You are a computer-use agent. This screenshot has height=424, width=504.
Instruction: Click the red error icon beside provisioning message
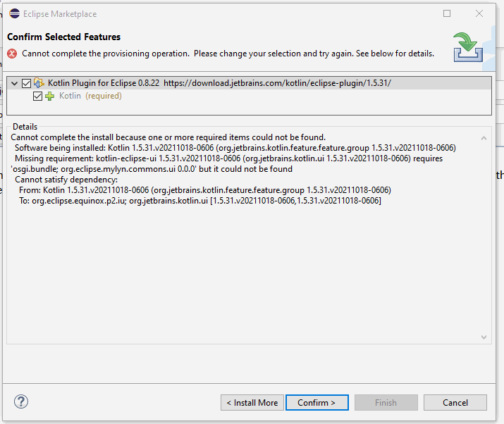tap(12, 54)
